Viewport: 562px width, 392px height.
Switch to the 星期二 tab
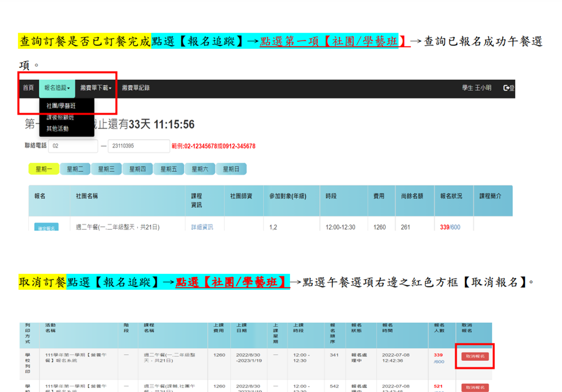pos(75,169)
